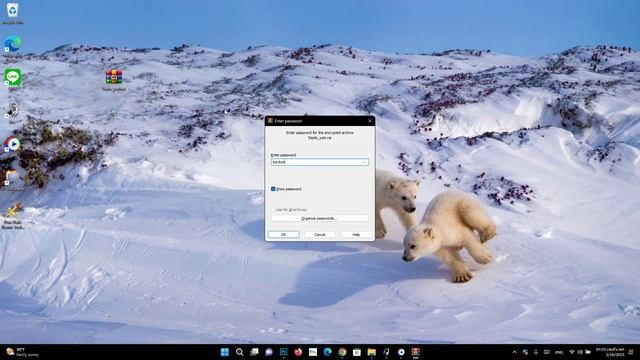The width and height of the screenshot is (640, 360).
Task: Open the Microsoft Edge desktop shortcut
Action: point(13,44)
